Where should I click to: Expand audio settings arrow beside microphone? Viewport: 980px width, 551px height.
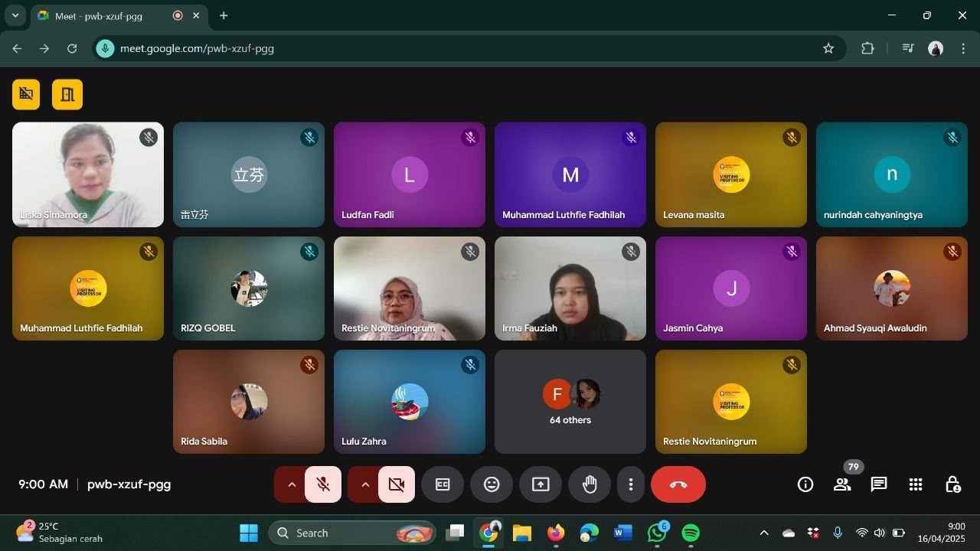tap(291, 484)
